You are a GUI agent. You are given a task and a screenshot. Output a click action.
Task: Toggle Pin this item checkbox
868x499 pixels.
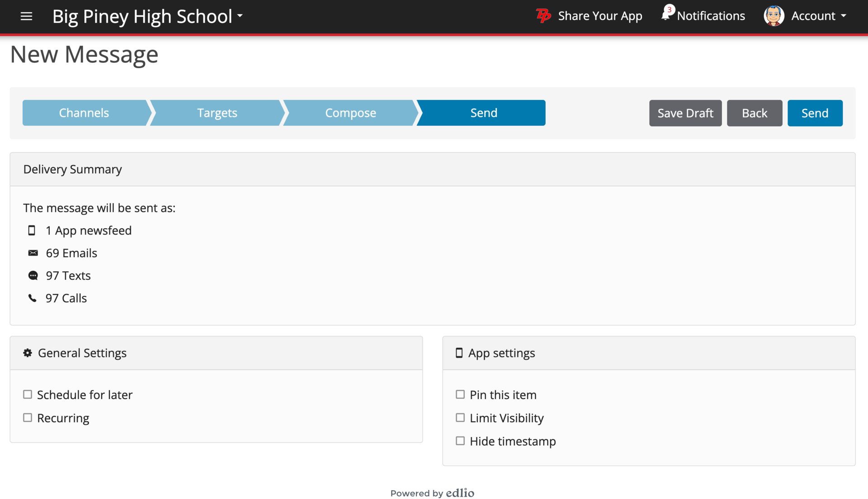pos(460,395)
